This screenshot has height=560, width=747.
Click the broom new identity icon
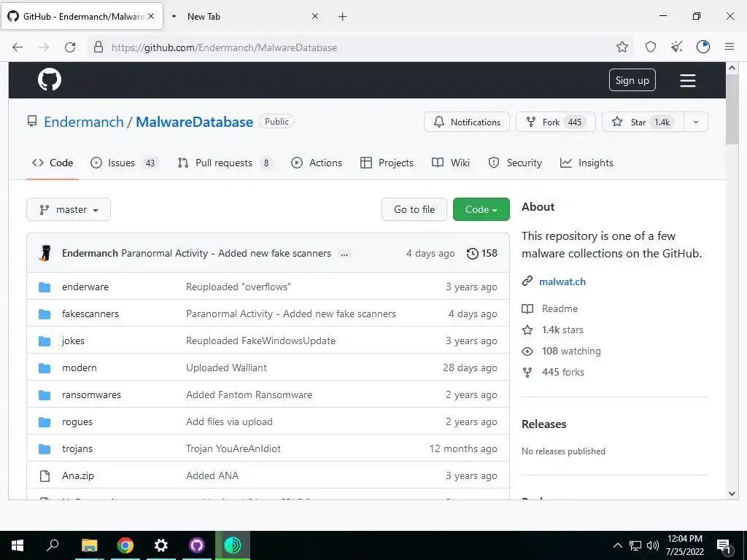click(x=676, y=47)
